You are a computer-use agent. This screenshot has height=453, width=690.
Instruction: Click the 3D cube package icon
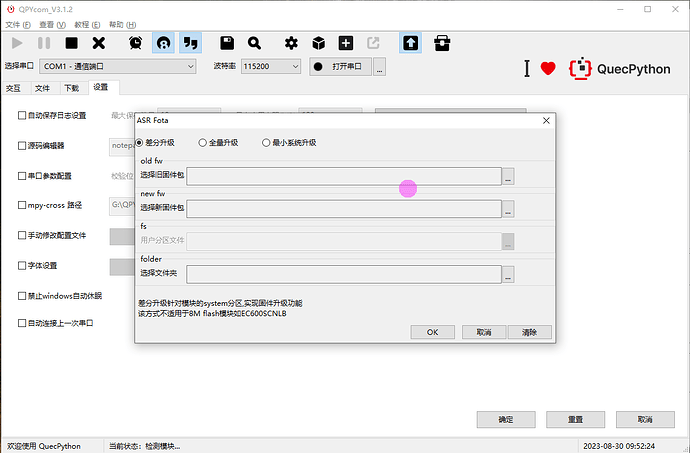[318, 43]
